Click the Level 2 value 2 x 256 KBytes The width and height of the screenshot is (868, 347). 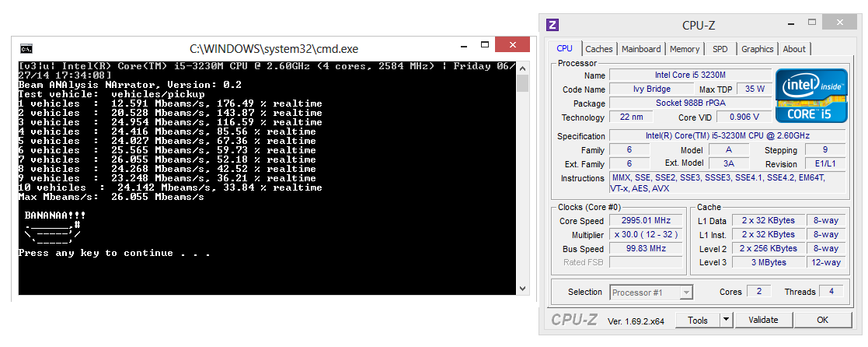[767, 248]
